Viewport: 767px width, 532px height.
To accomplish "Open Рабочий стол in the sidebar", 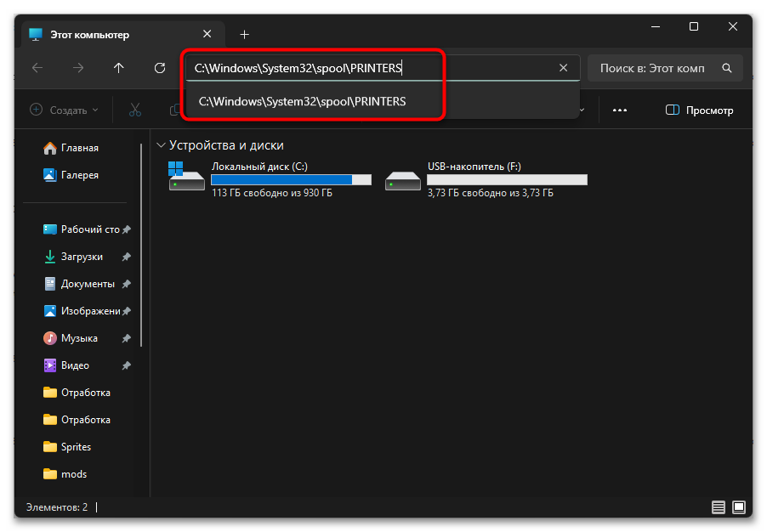I will pyautogui.click(x=81, y=229).
